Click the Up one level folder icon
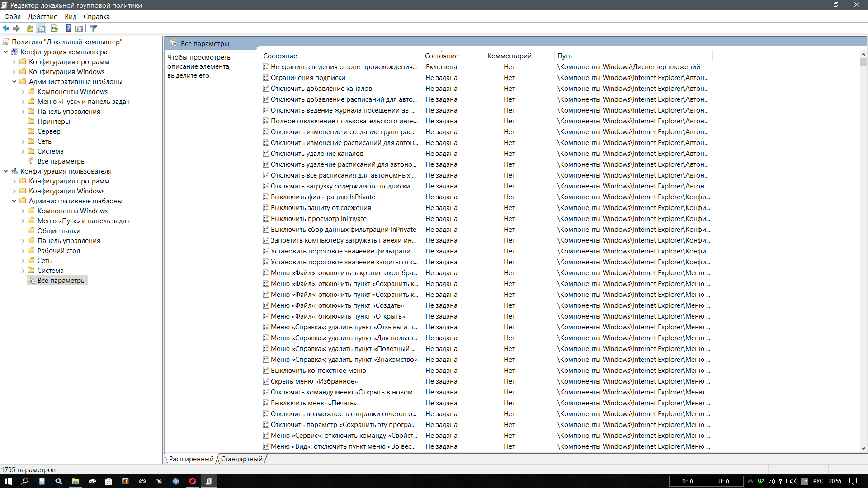The height and width of the screenshot is (488, 868). (30, 28)
